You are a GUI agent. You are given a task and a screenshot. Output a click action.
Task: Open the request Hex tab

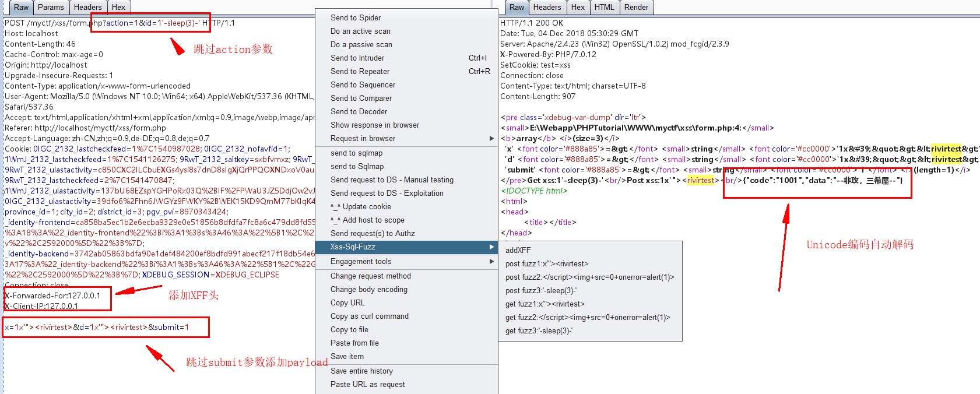click(118, 7)
